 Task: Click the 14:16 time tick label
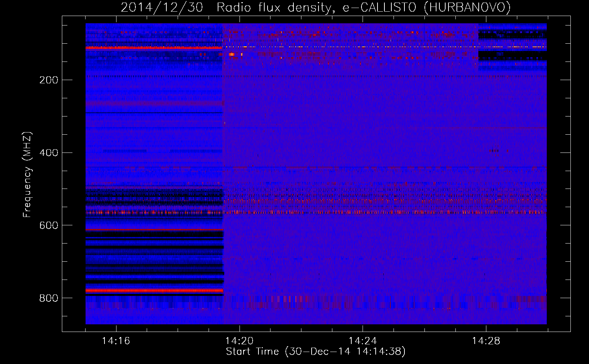pos(116,341)
